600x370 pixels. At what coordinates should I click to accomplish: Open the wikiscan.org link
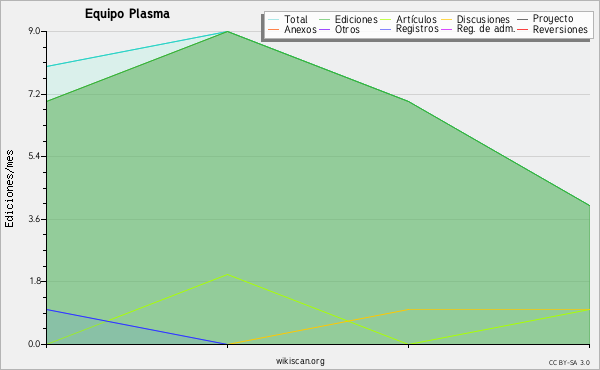(300, 361)
